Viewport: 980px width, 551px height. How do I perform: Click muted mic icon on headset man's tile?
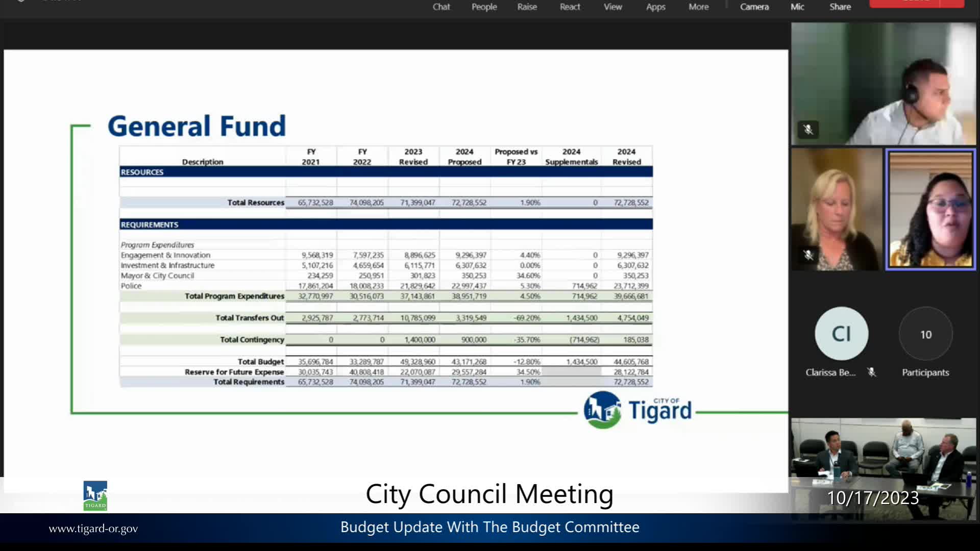pyautogui.click(x=808, y=130)
